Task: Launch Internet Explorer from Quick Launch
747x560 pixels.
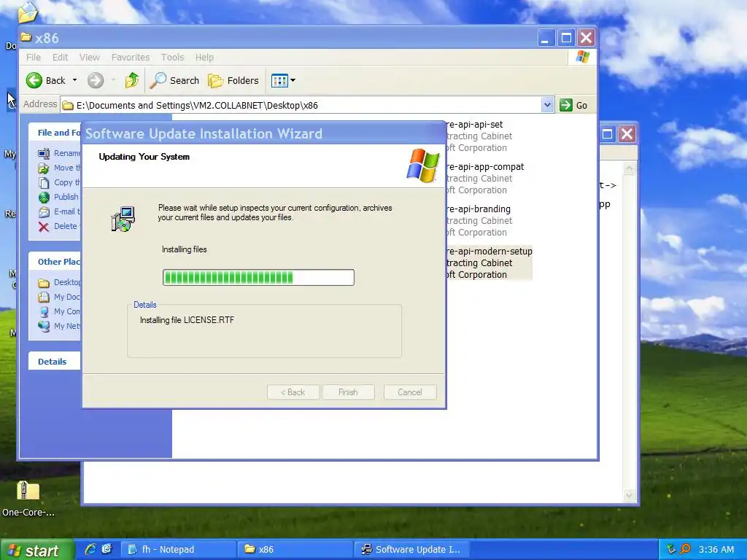Action: pos(90,549)
